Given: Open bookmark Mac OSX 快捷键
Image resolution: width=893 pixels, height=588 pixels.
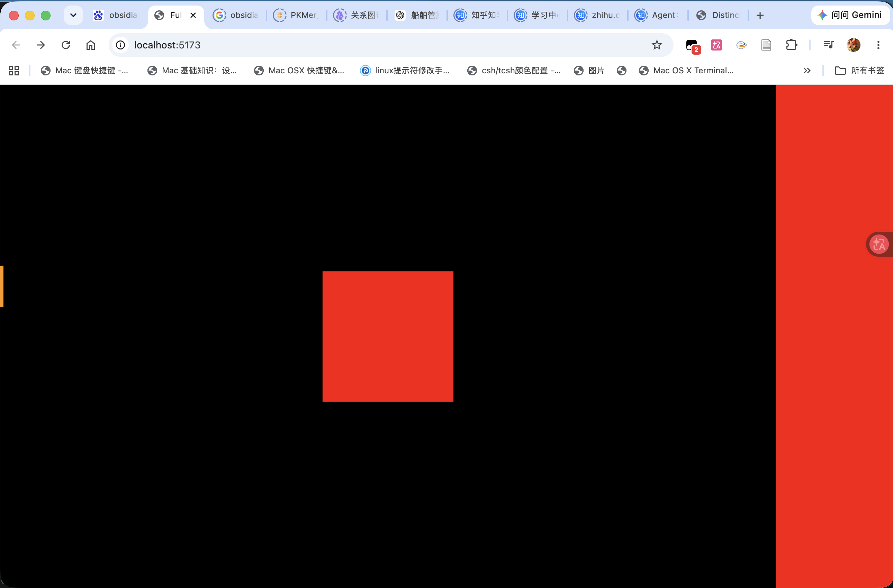Looking at the screenshot, I should [x=299, y=71].
